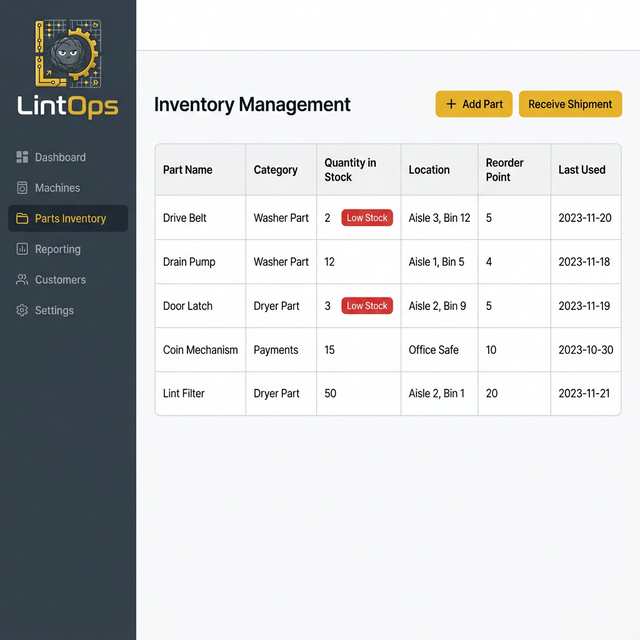
Task: Click the Aisle 2, Bin 9 location
Action: click(437, 306)
